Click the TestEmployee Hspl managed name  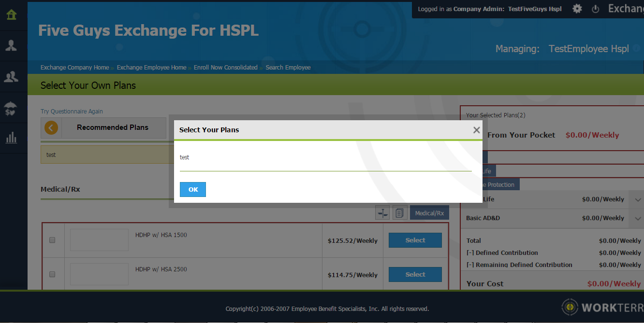pyautogui.click(x=589, y=49)
